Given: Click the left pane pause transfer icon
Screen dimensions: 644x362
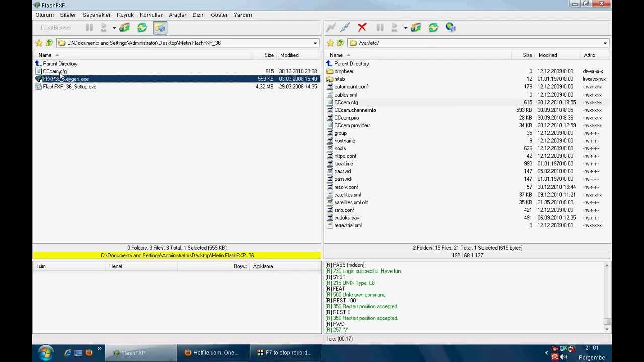Looking at the screenshot, I should pyautogui.click(x=89, y=28).
